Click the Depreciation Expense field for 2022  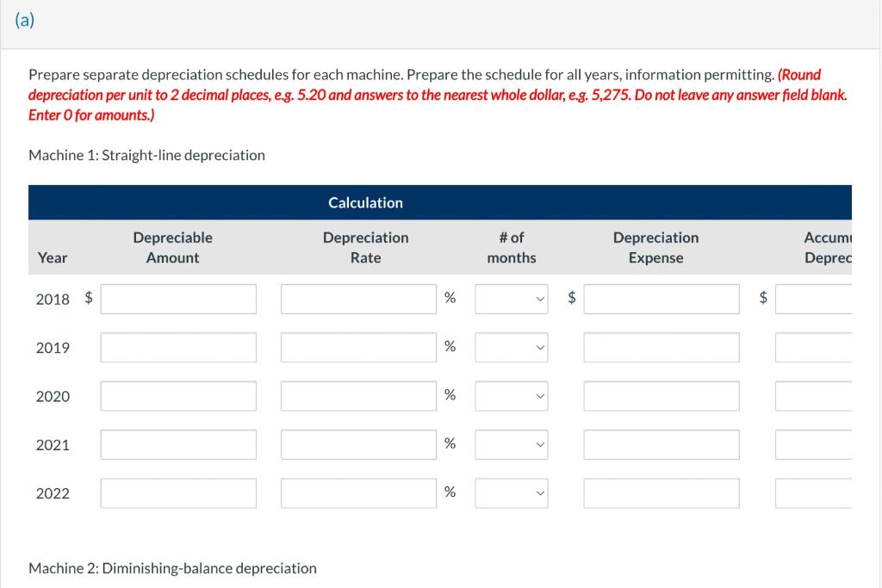[661, 492]
